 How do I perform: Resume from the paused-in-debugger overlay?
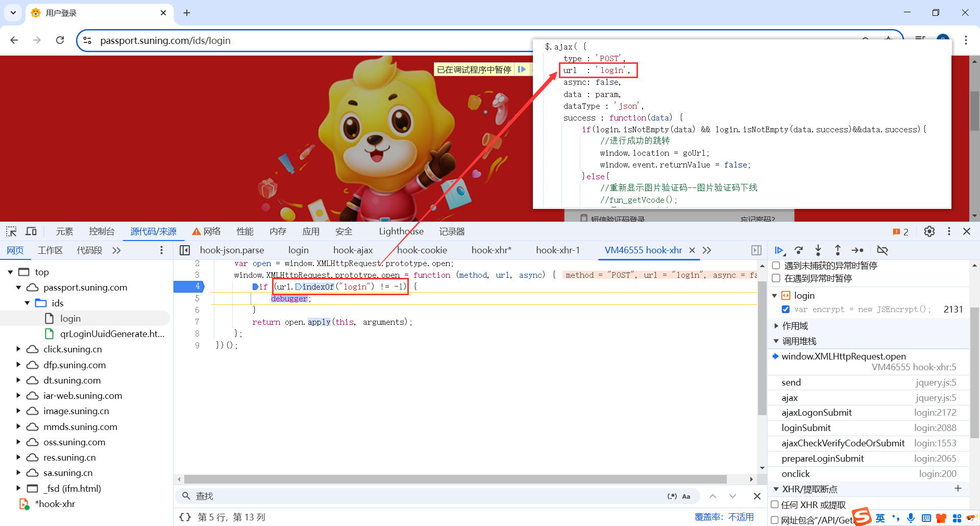522,69
